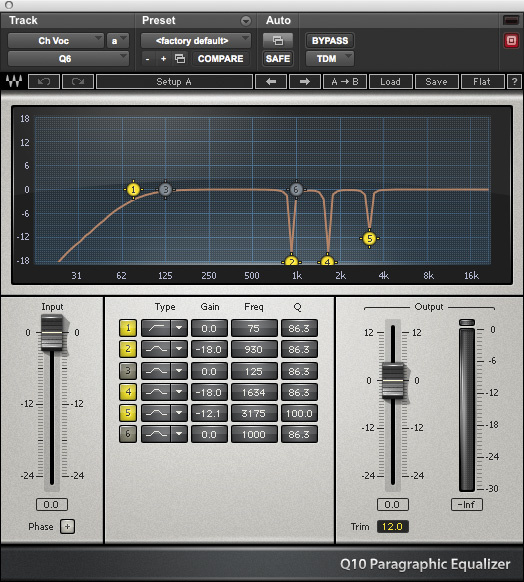Click the Redo arrow button
This screenshot has width=524, height=582.
pos(78,82)
